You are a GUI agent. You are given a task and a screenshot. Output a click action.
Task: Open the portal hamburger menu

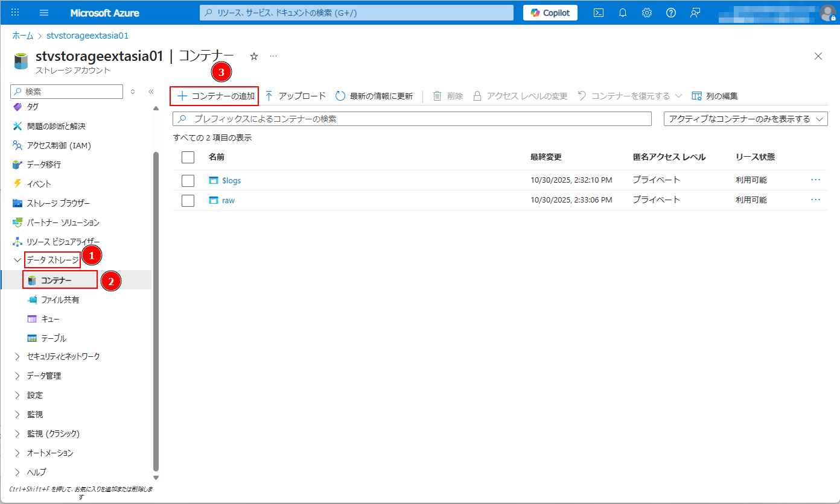pos(44,13)
